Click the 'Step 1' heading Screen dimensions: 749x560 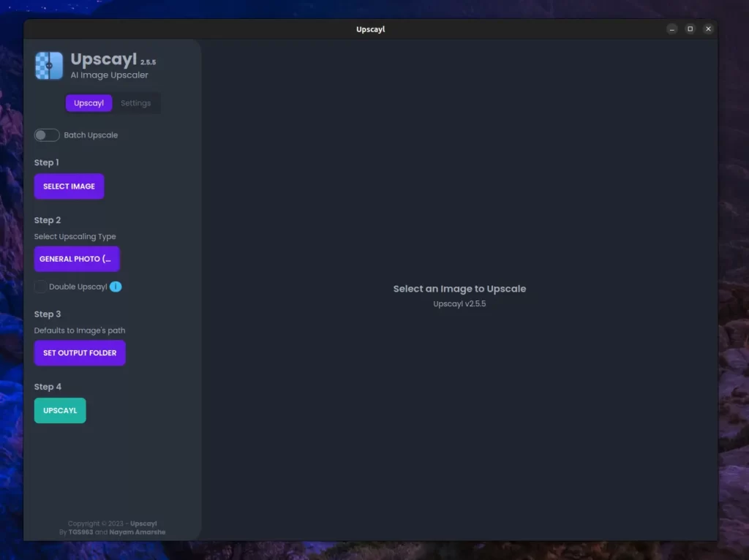pyautogui.click(x=46, y=163)
